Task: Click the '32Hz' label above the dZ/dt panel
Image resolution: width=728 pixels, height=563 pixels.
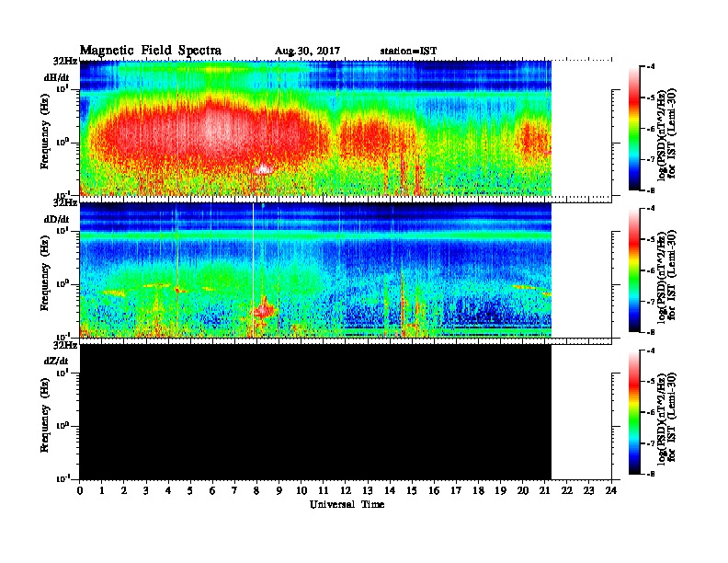Action: (x=65, y=345)
